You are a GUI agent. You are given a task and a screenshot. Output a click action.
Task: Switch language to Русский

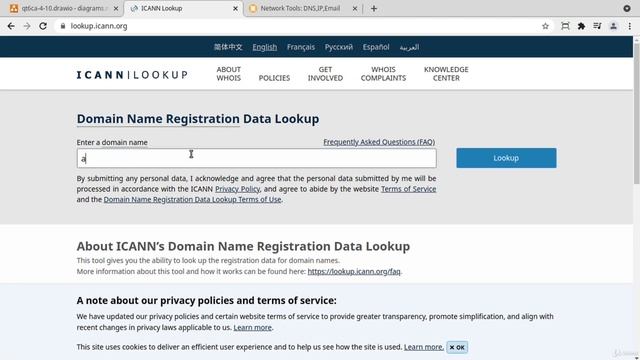point(339,47)
